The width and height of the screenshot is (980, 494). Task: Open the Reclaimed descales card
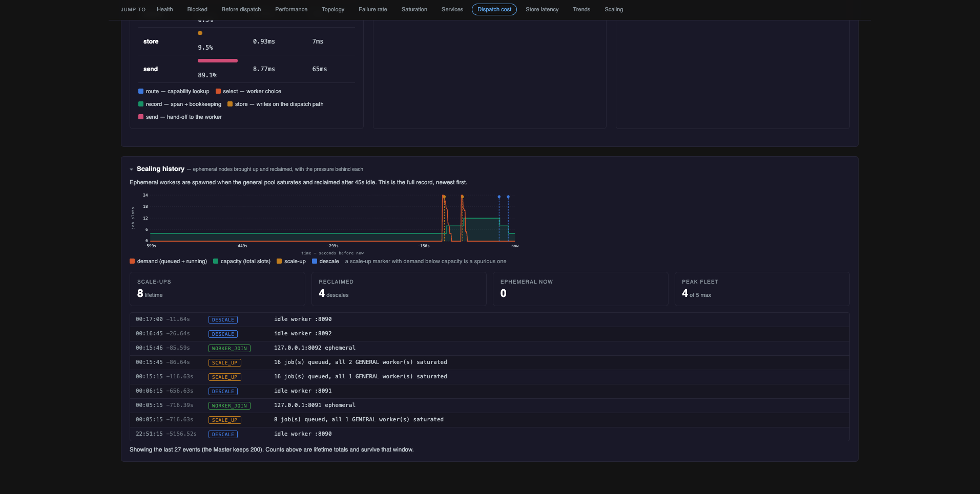(399, 289)
